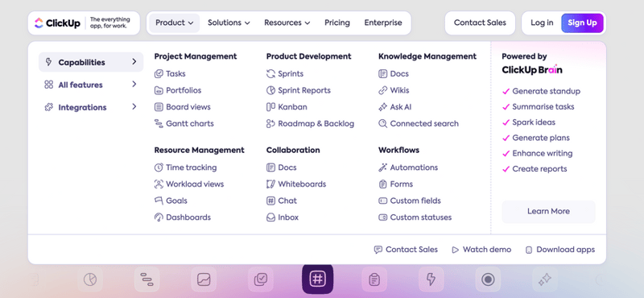Viewport: 644px width, 298px height.
Task: Click the Generate standup item
Action: coord(541,91)
